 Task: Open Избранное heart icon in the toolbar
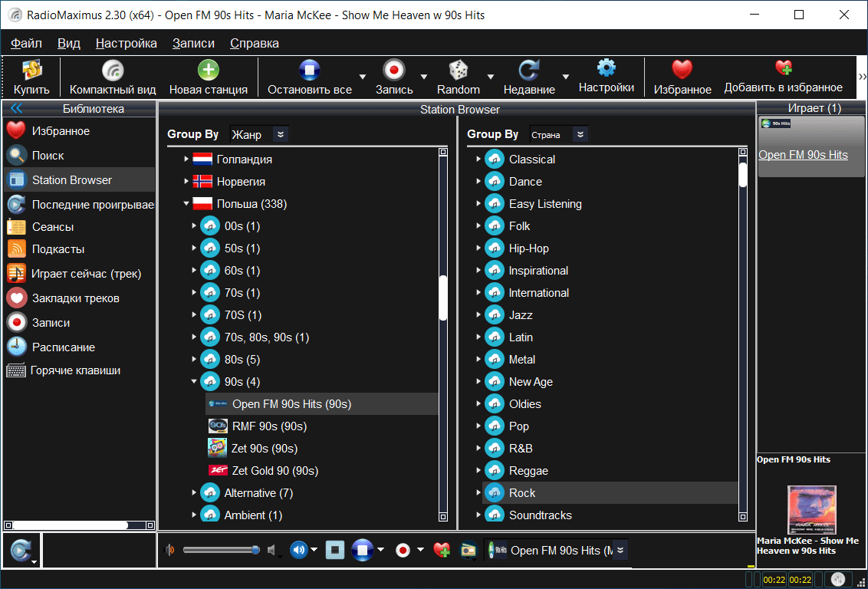click(x=682, y=71)
